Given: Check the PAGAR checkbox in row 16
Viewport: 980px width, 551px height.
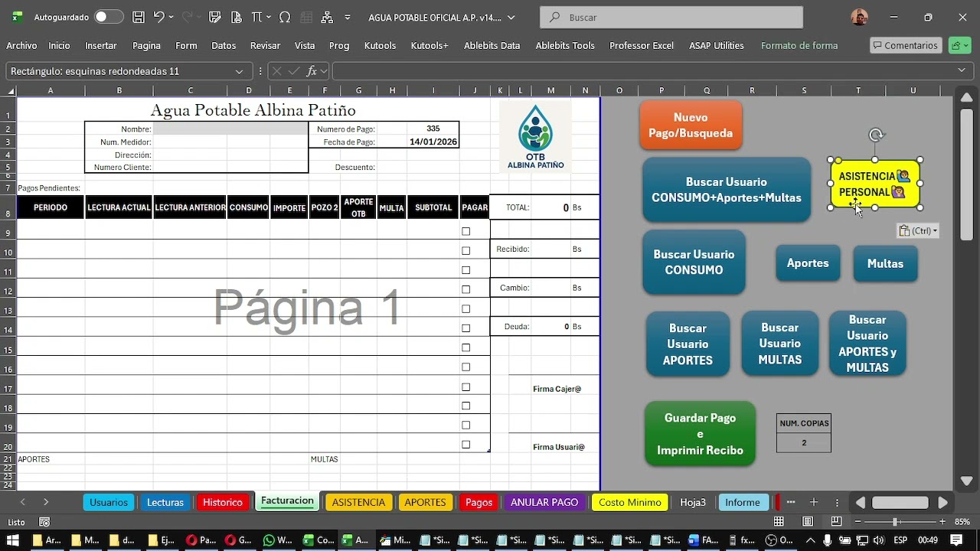Looking at the screenshot, I should click(465, 367).
